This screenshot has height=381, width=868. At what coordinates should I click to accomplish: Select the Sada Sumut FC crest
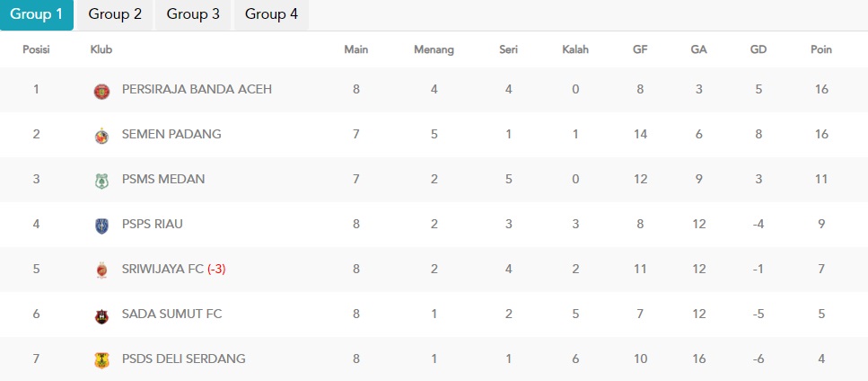[x=101, y=315]
